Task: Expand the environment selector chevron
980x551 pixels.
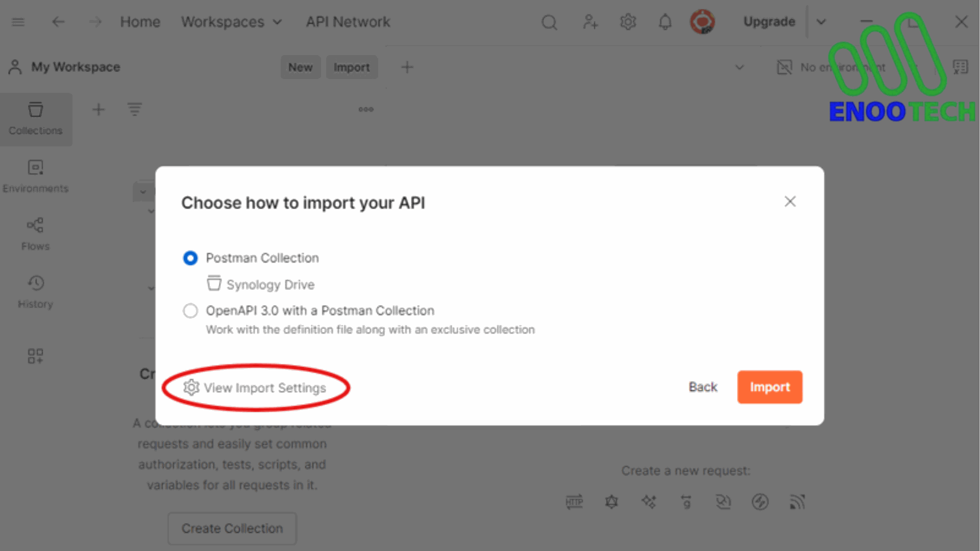Action: coord(740,67)
